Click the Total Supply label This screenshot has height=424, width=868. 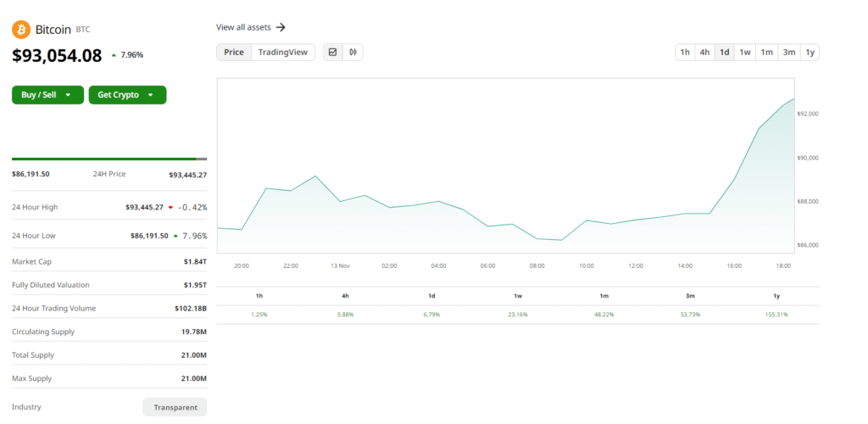(x=33, y=354)
